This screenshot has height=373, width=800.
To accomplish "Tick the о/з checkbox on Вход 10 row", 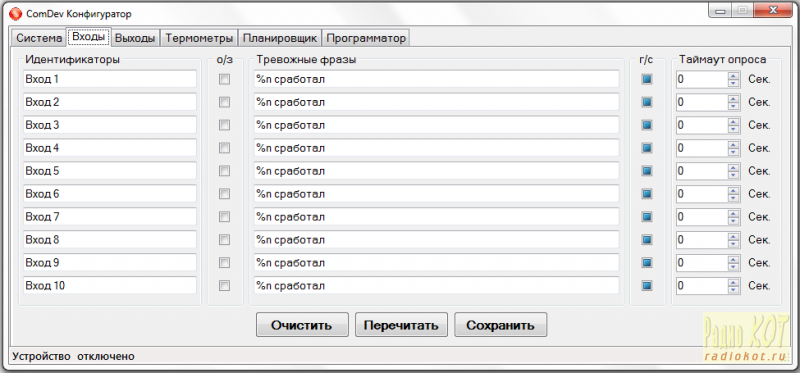I will coord(224,286).
